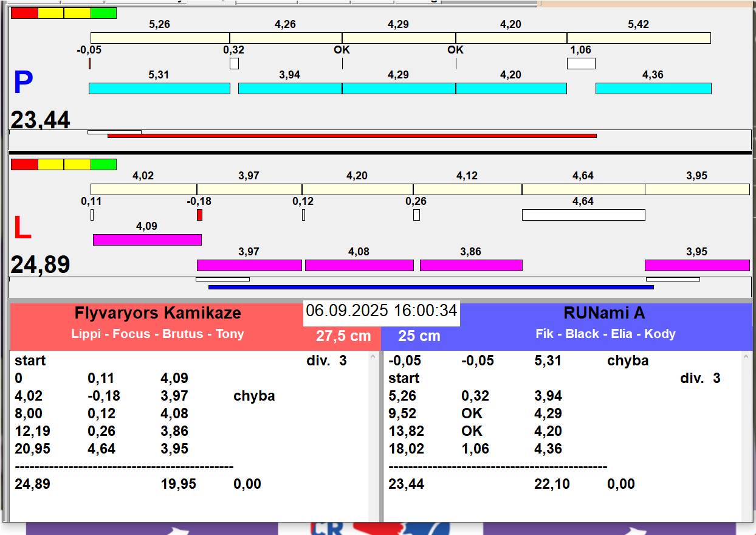Click the Lippi - Focus - Brutus - Tony lineup
The height and width of the screenshot is (535, 756).
(x=157, y=334)
